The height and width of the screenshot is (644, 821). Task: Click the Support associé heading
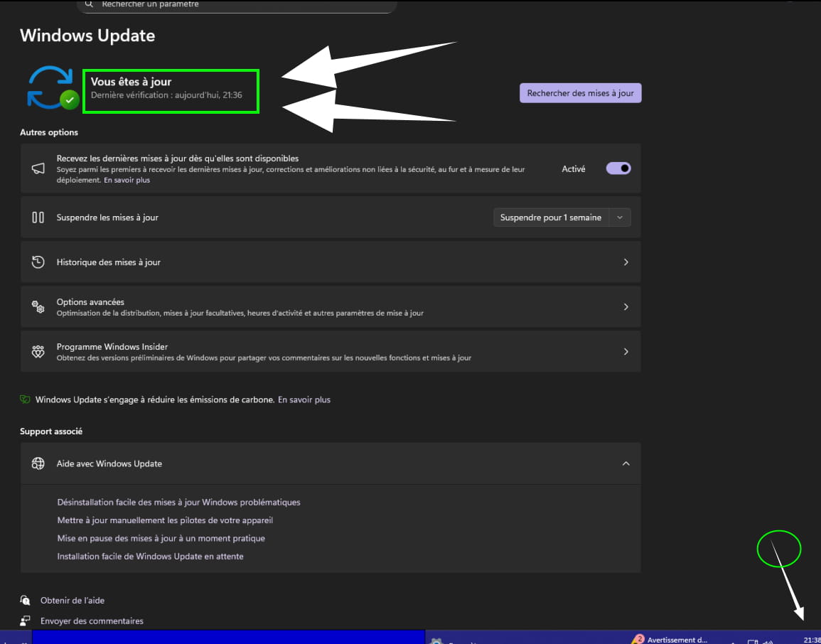51,431
